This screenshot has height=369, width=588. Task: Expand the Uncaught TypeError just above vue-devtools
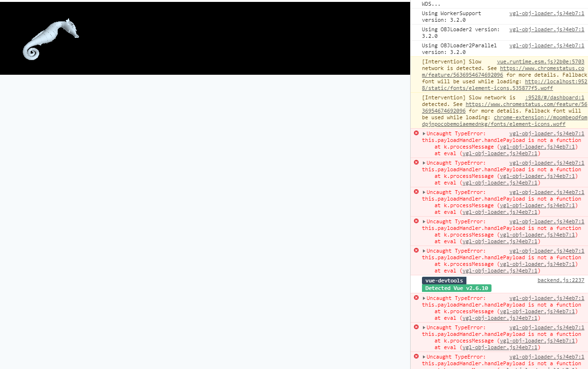(424, 251)
